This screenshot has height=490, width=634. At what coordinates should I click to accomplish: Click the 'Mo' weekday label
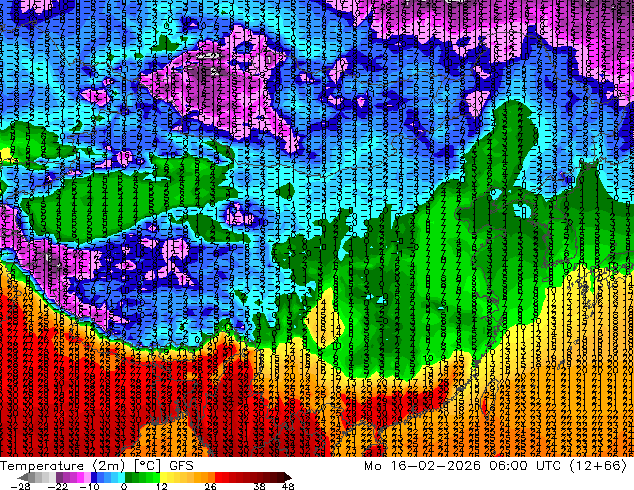(372, 466)
